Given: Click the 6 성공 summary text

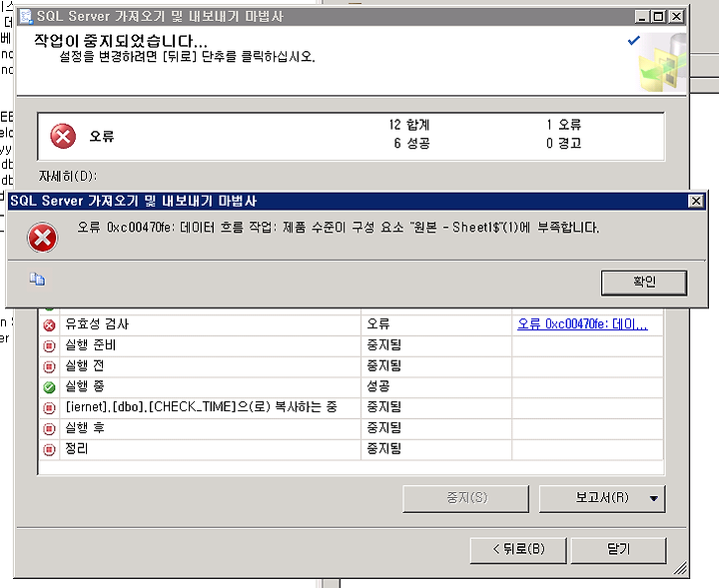Looking at the screenshot, I should tap(411, 144).
